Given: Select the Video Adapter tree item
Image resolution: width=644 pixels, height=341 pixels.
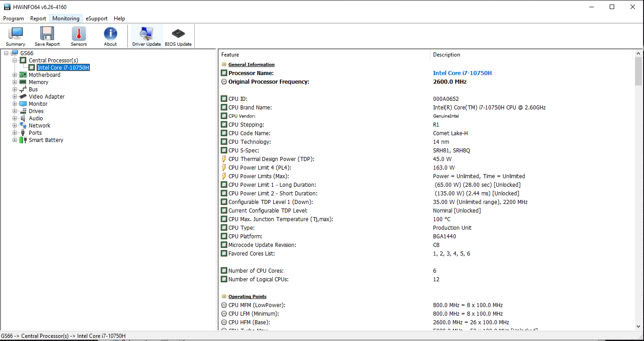Looking at the screenshot, I should click(x=47, y=97).
